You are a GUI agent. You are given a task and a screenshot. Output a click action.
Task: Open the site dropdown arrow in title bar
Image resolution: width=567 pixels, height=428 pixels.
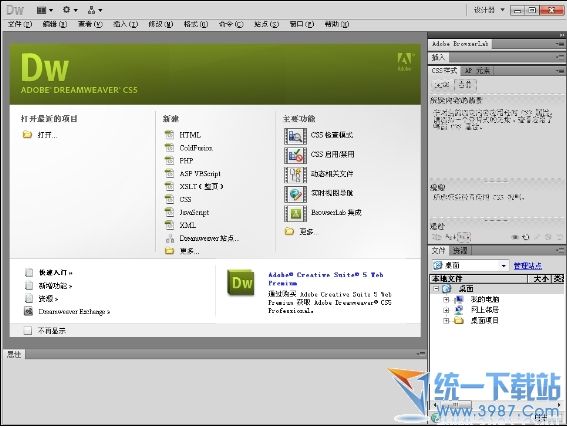(x=100, y=10)
